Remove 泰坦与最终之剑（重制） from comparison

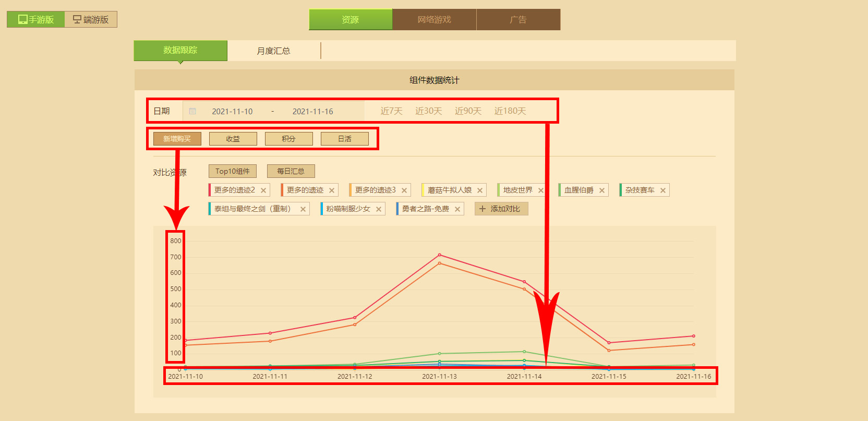coord(303,209)
